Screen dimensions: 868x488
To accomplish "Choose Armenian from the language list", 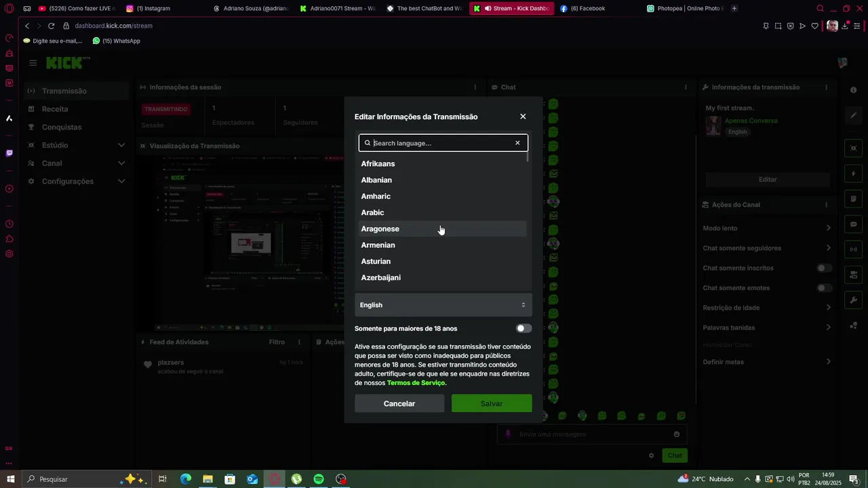I will 443,245.
